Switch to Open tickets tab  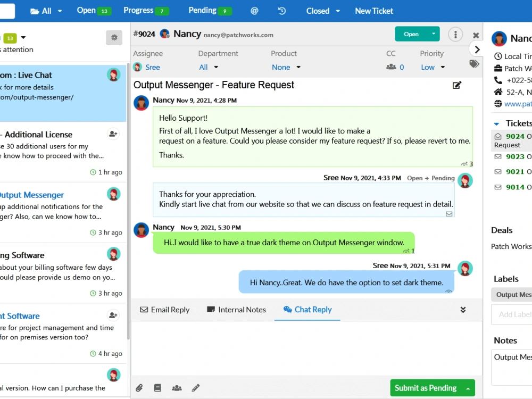pyautogui.click(x=93, y=11)
